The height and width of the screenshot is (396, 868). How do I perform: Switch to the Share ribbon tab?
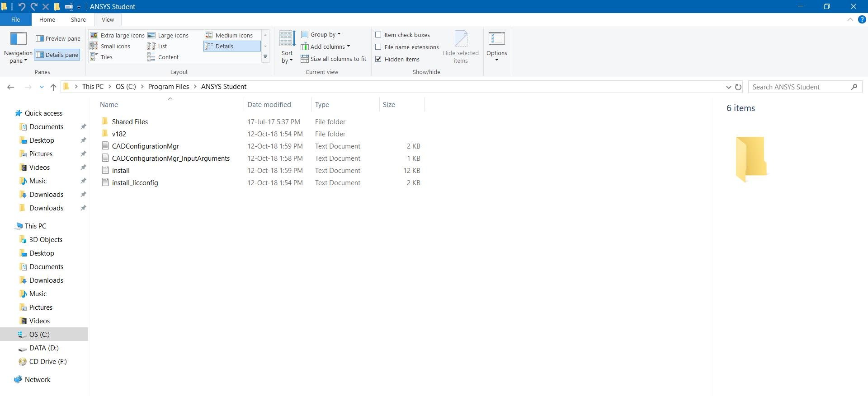pyautogui.click(x=78, y=19)
